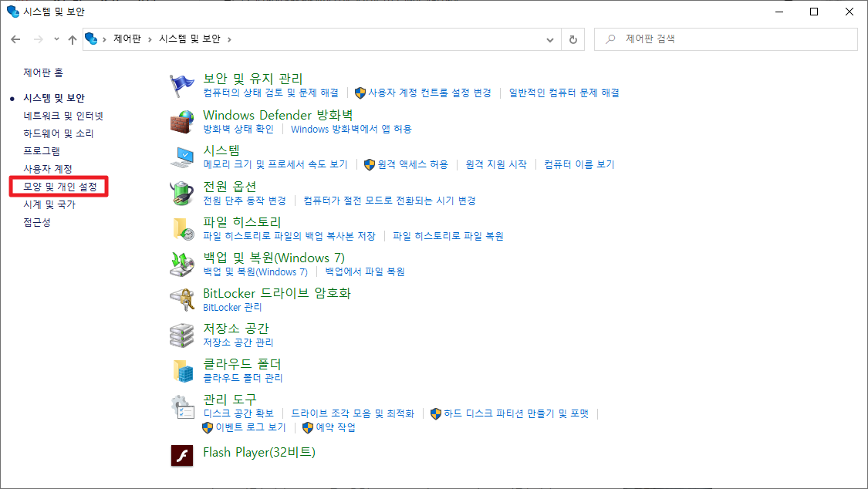Screen dimensions: 868x489
Task: Go up one level with up arrow
Action: tap(73, 39)
